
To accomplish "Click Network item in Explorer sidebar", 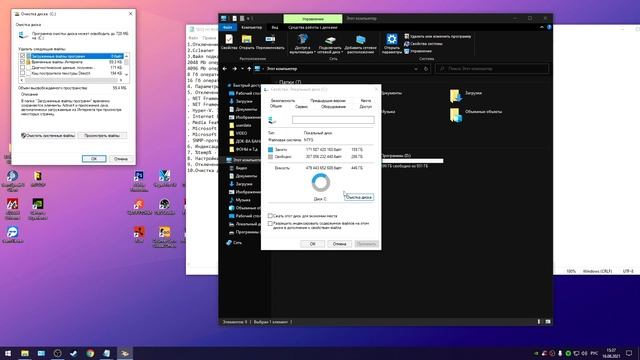I will [234, 242].
